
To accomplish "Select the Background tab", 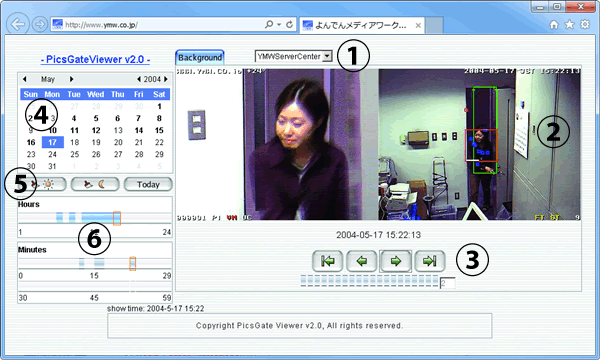I will tap(200, 57).
